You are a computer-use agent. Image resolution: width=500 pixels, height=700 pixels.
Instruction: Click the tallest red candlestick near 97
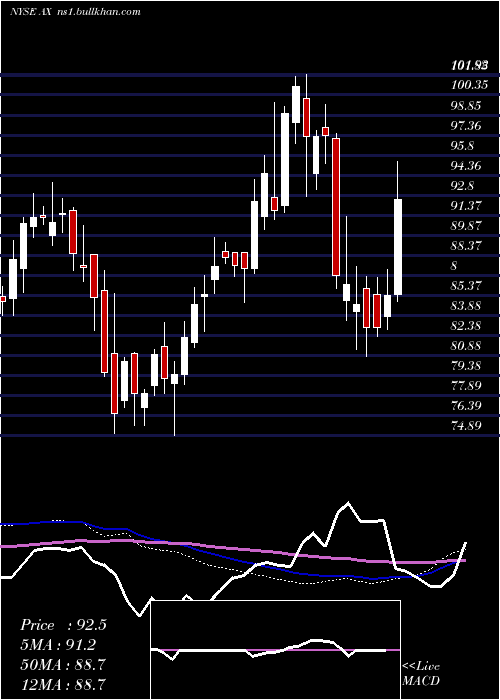pyautogui.click(x=336, y=207)
